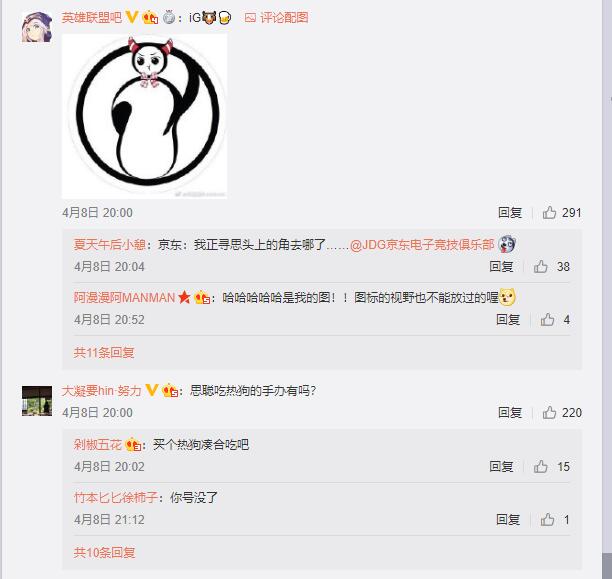Click the gold V badge next to 英雄联盟吧
Image resolution: width=612 pixels, height=579 pixels.
(132, 17)
